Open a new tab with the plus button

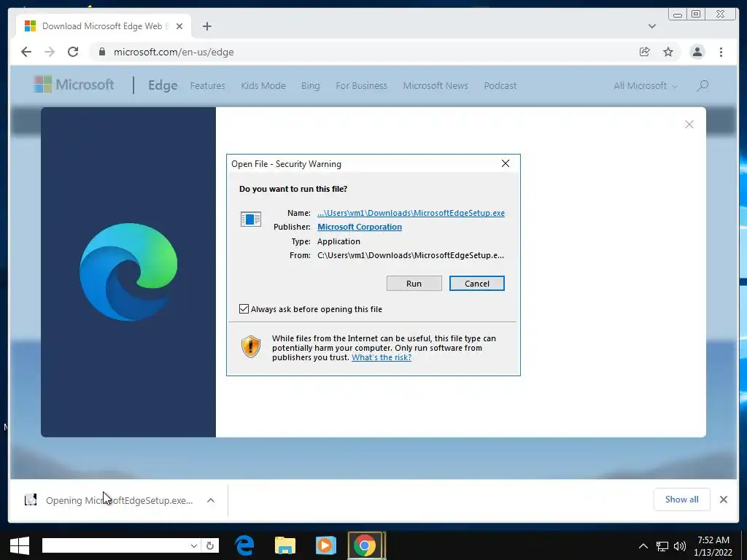coord(206,26)
